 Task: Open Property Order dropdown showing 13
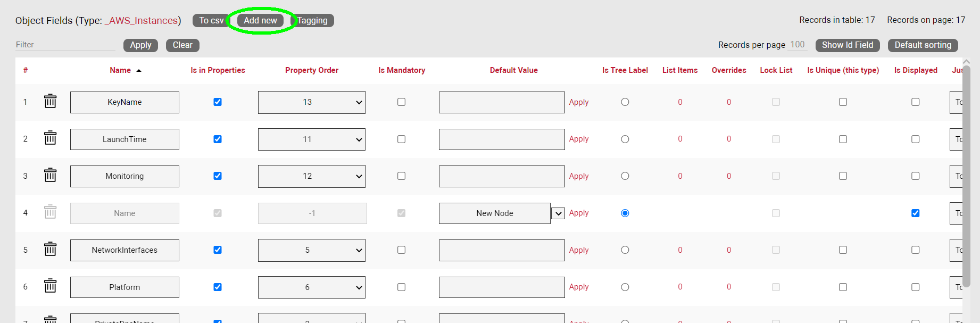click(311, 102)
